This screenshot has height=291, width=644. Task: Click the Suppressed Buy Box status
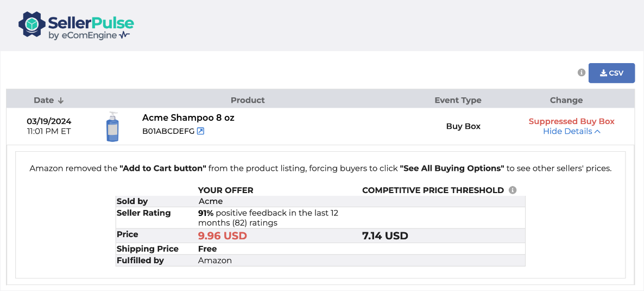[x=571, y=121]
